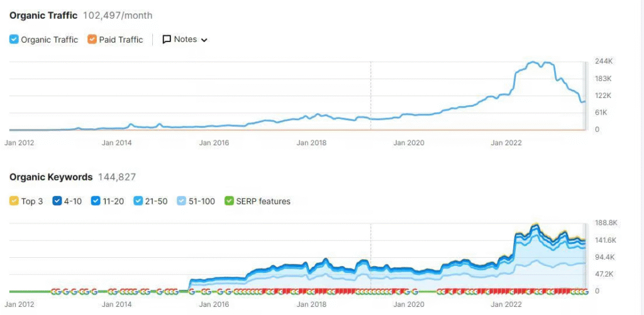Image resolution: width=644 pixels, height=315 pixels.
Task: Uncheck the Organic Traffic checkbox
Action: [x=14, y=40]
